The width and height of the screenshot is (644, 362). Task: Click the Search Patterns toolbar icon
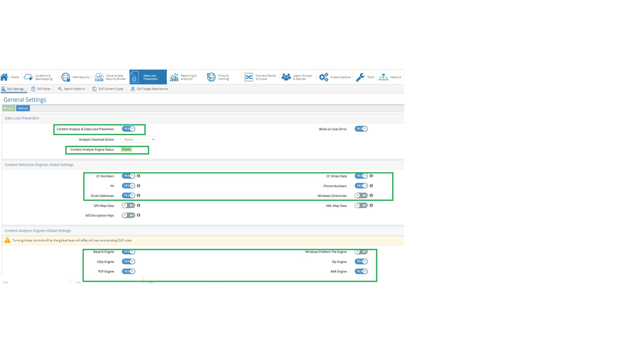pos(70,89)
